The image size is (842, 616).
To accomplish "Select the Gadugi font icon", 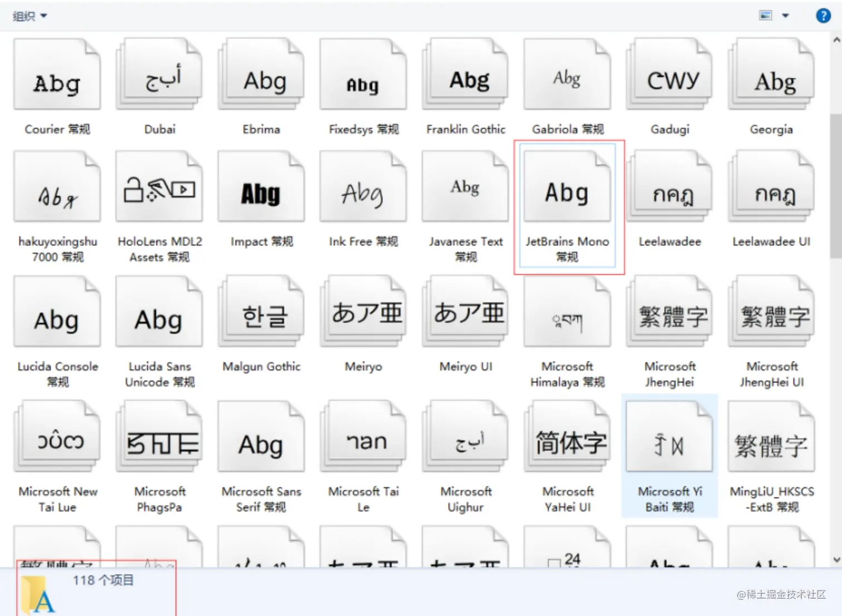I will pos(669,74).
